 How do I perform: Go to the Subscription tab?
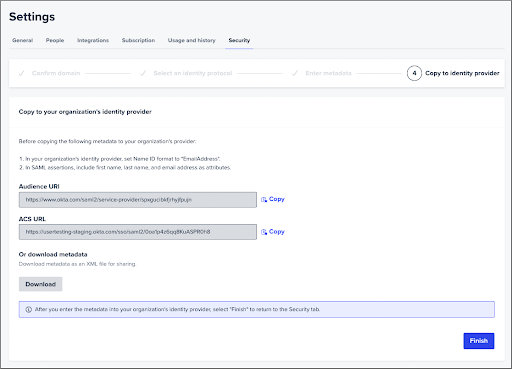tap(138, 40)
